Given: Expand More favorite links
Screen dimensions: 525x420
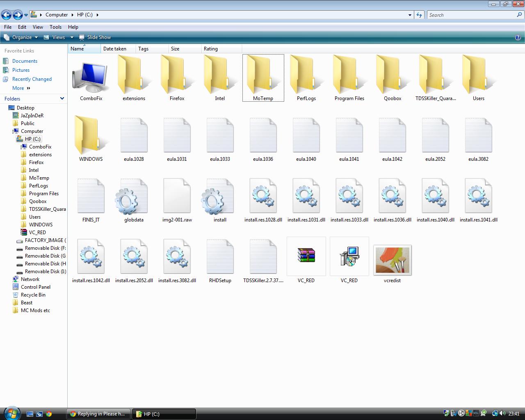Looking at the screenshot, I should coord(21,88).
